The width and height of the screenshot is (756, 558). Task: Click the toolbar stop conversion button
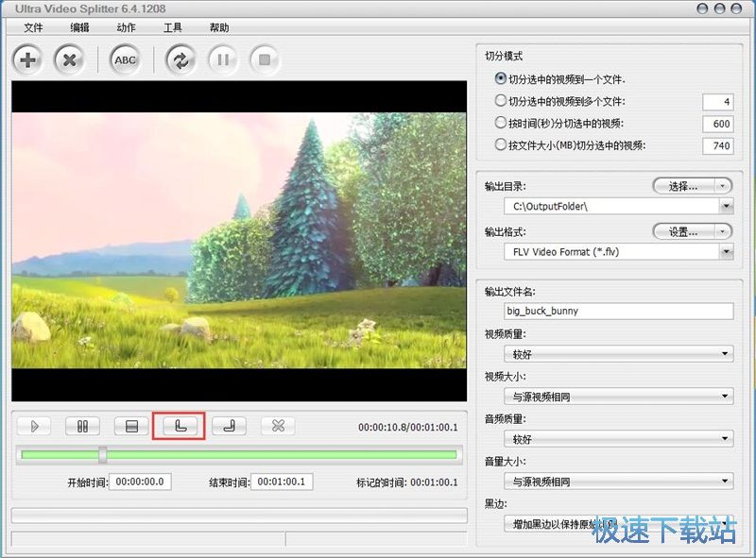265,59
